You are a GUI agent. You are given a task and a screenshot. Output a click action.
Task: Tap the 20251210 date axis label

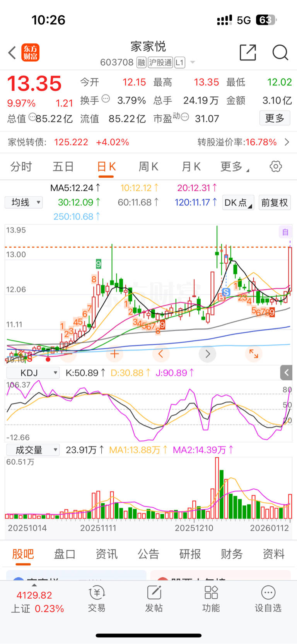(x=194, y=528)
